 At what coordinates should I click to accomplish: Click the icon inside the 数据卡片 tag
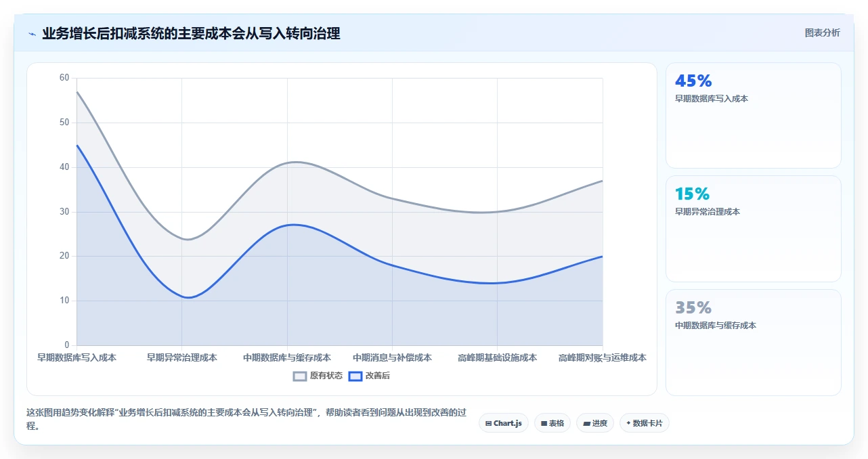pyautogui.click(x=628, y=423)
